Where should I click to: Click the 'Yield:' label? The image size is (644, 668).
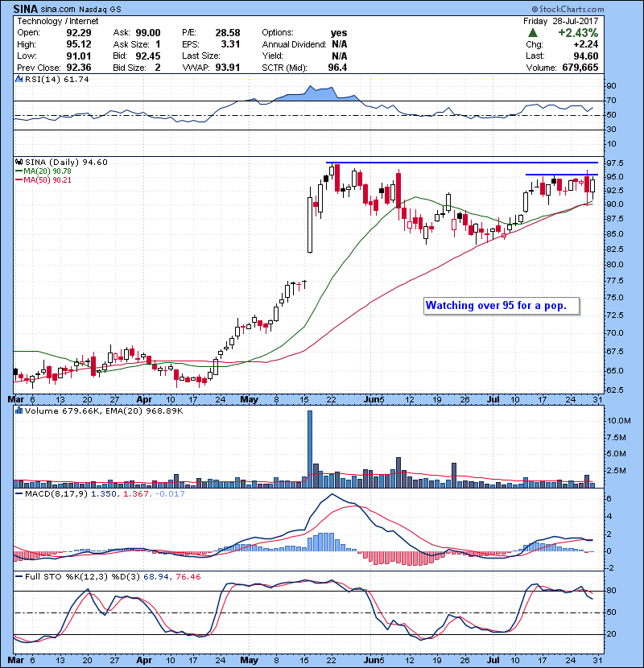[272, 56]
